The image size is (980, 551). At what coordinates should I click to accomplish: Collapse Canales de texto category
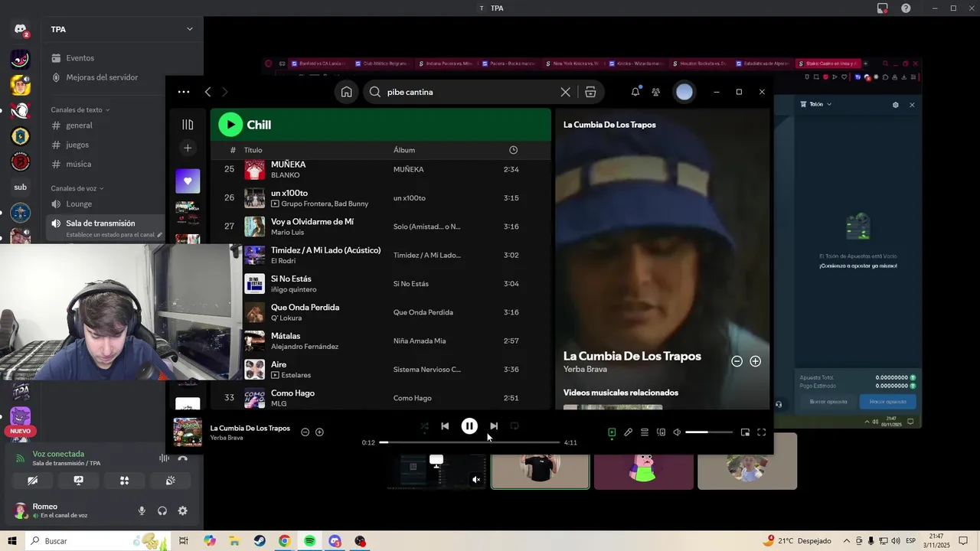(x=80, y=109)
